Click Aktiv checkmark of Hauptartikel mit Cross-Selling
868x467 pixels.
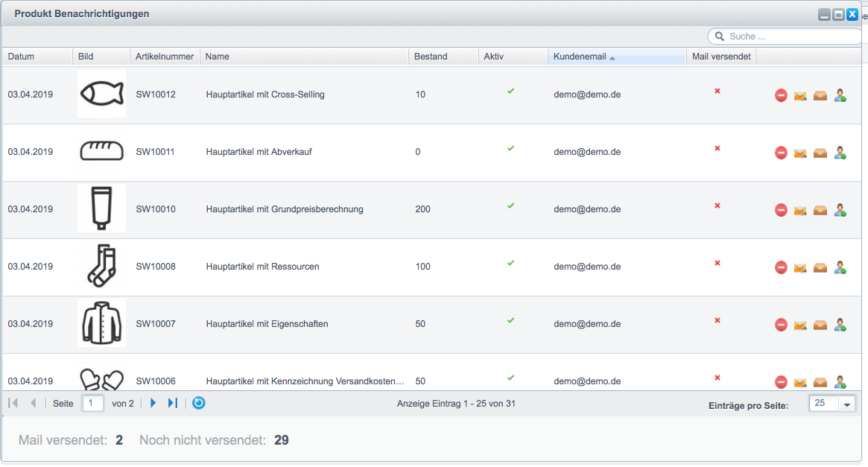tap(510, 91)
